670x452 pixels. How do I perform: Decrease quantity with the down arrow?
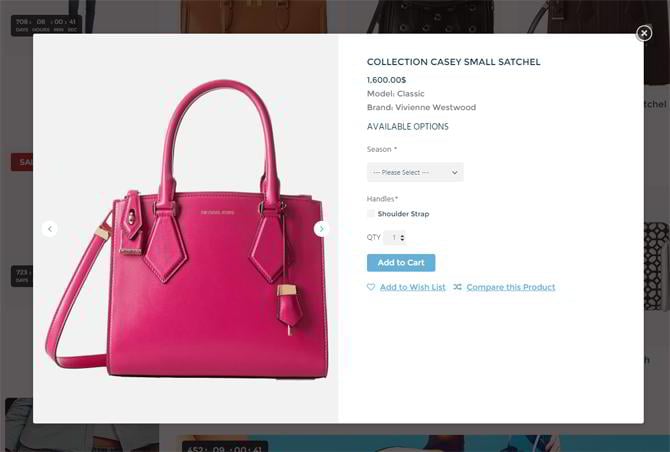(402, 239)
